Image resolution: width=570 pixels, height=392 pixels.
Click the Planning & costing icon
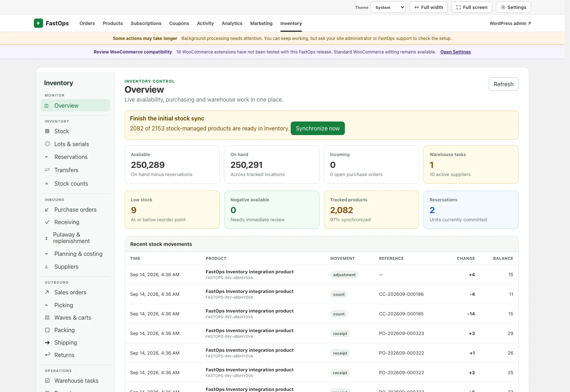click(46, 254)
